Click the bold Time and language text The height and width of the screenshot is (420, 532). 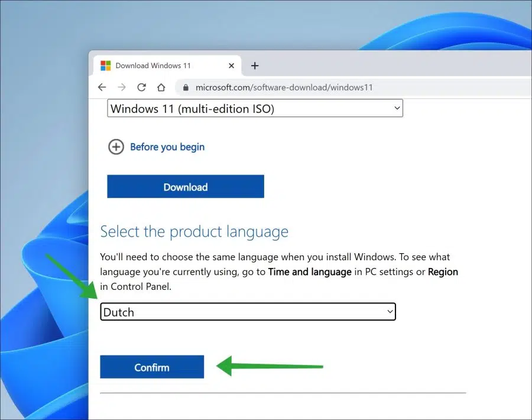click(310, 272)
